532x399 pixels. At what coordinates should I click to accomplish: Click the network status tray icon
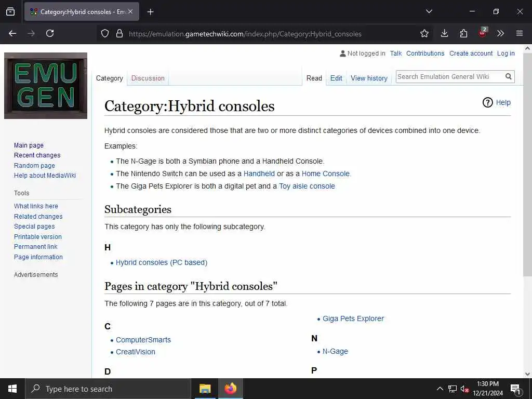(x=453, y=389)
